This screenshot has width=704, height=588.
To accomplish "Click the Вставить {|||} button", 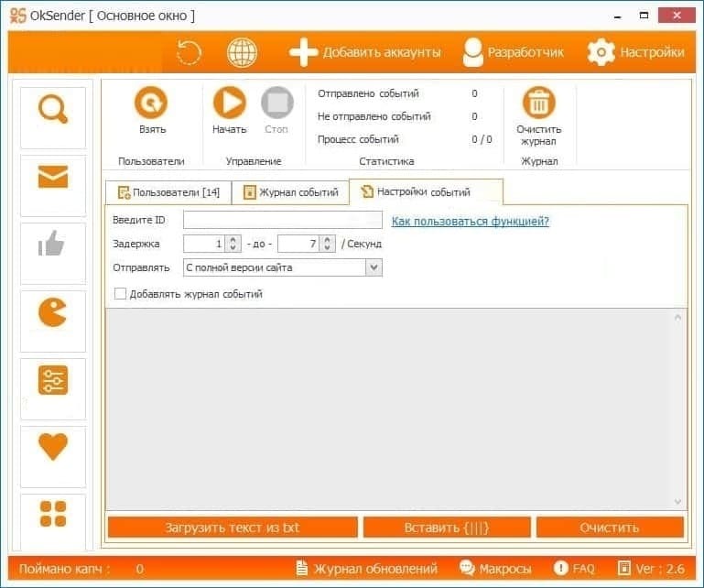I will point(447,528).
